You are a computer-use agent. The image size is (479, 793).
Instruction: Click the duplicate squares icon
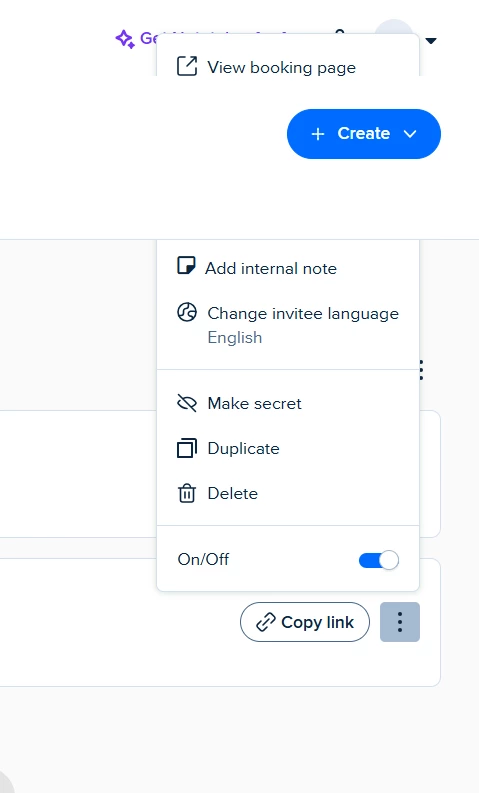coord(187,448)
